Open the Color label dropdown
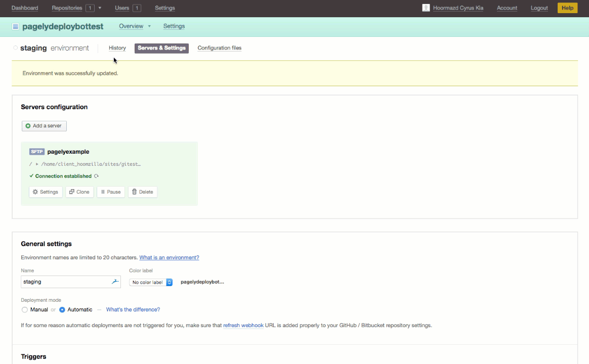 pyautogui.click(x=151, y=282)
